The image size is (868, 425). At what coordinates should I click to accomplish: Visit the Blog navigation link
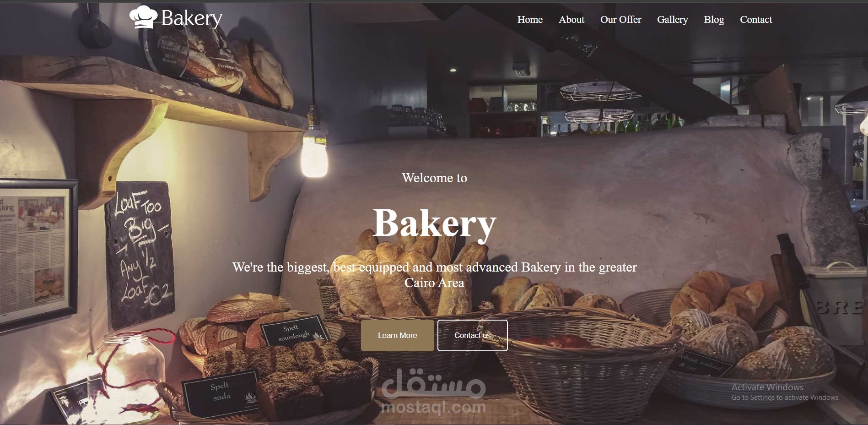714,20
